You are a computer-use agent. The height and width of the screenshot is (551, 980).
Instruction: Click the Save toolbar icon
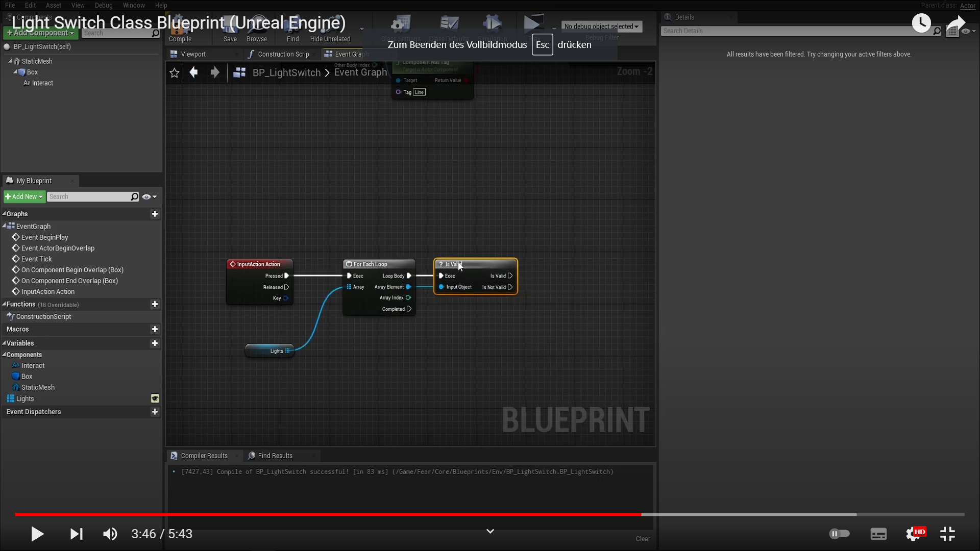pyautogui.click(x=230, y=29)
